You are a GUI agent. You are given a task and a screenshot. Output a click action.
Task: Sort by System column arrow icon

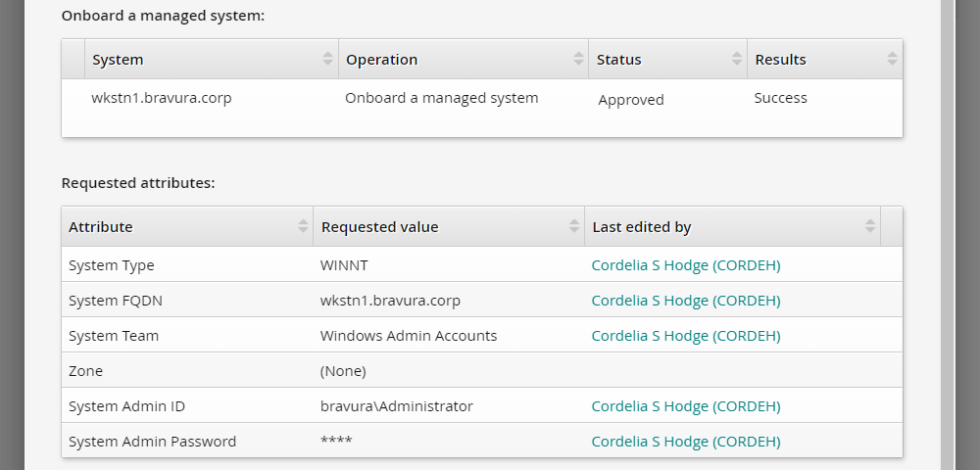tap(327, 60)
